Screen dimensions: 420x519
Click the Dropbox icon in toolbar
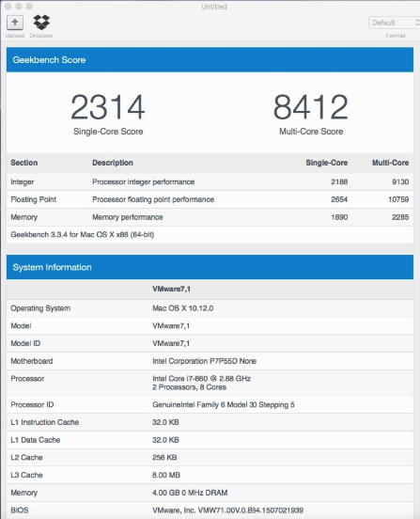pyautogui.click(x=41, y=23)
